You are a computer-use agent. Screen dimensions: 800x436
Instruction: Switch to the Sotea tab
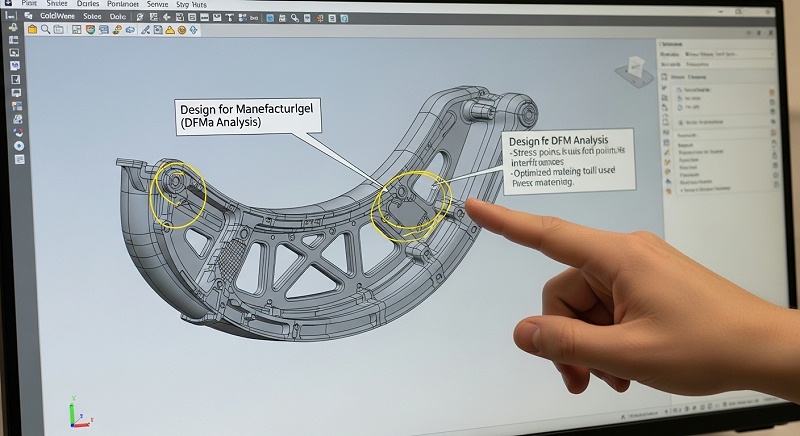coord(92,16)
